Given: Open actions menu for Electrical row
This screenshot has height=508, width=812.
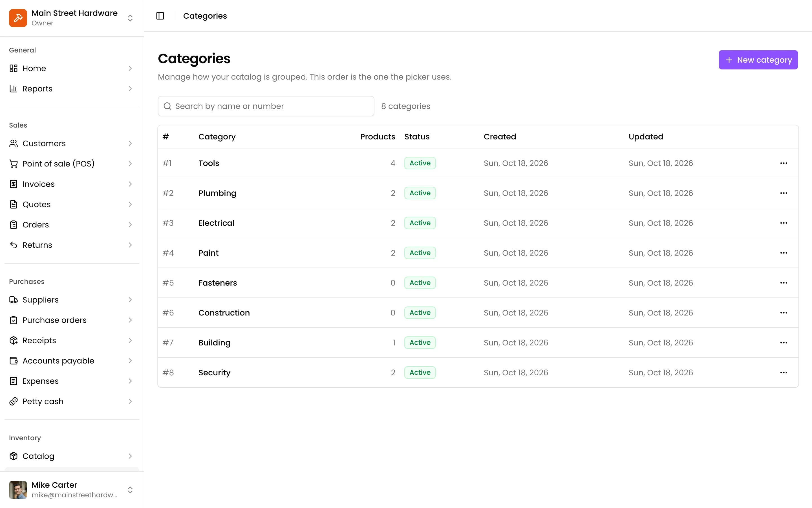Looking at the screenshot, I should (x=784, y=223).
